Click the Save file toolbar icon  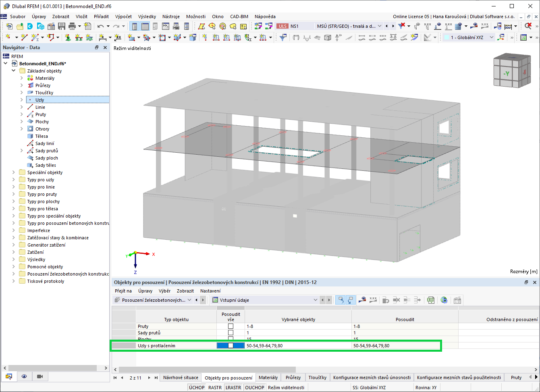coord(62,26)
